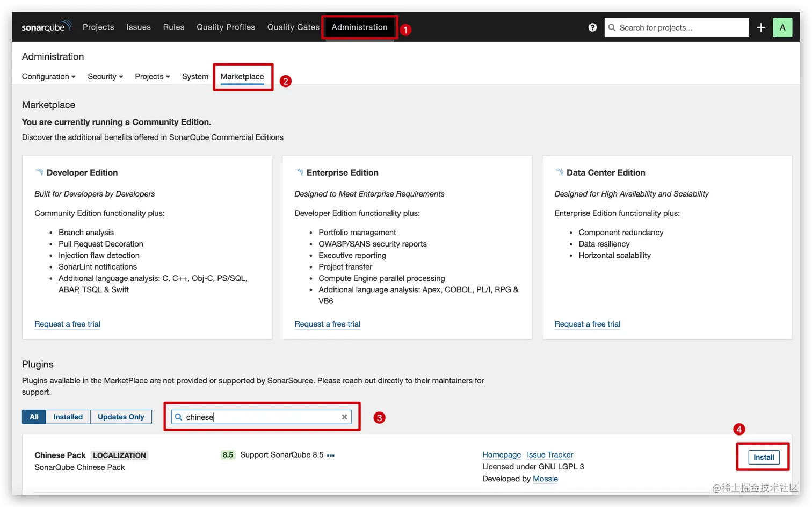Click the plugin search field containing chinese
This screenshot has width=812, height=507.
[262, 417]
